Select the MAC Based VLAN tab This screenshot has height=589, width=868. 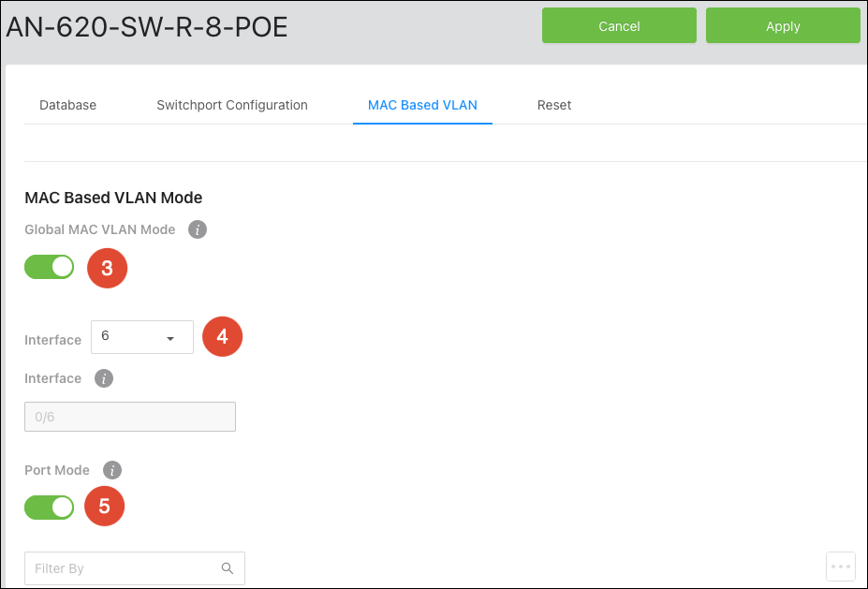coord(422,105)
